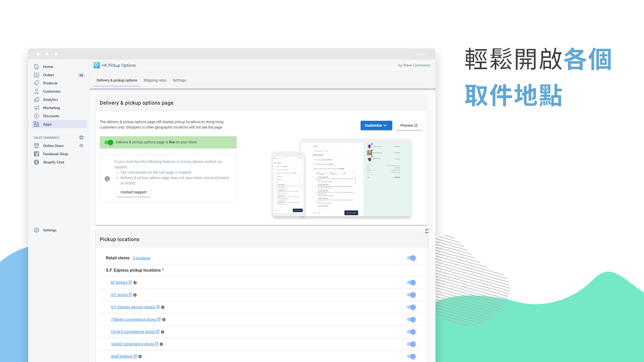Screen dimensions: 644x362
Task: Click the Settings gear icon in sidebar
Action: coord(37,230)
